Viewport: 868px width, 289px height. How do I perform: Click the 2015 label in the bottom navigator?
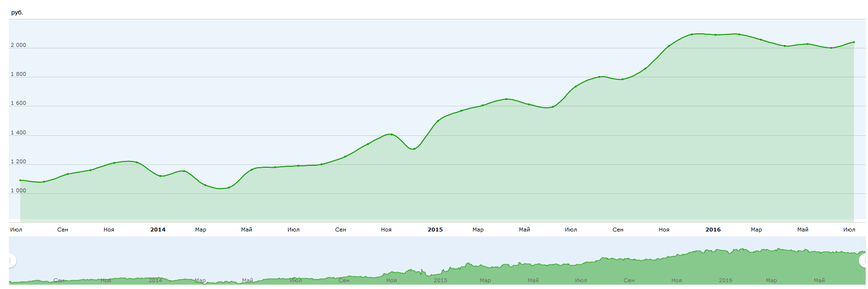441,280
